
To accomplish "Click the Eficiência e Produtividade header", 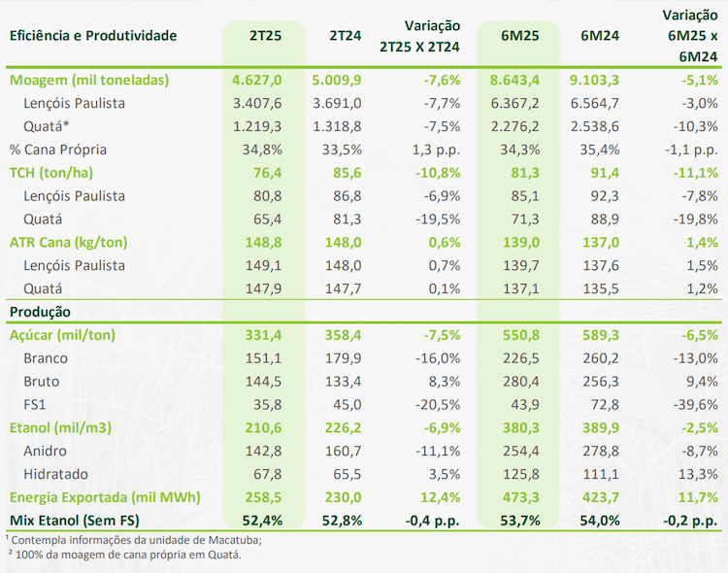I will 93,36.
